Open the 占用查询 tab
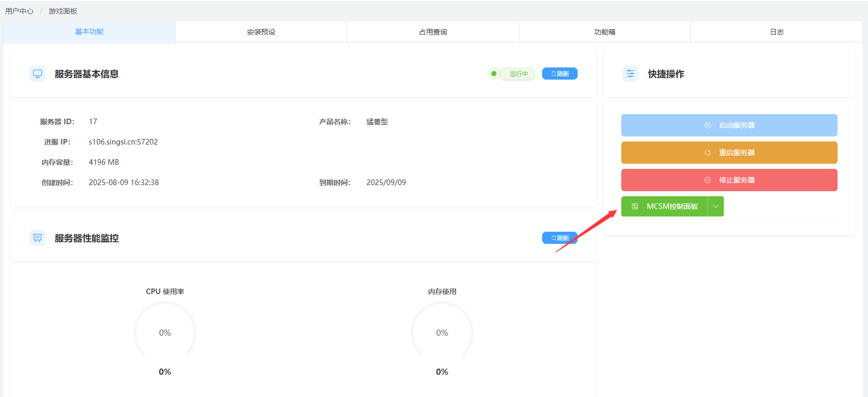Viewport: 868px width, 397px height. [x=433, y=32]
